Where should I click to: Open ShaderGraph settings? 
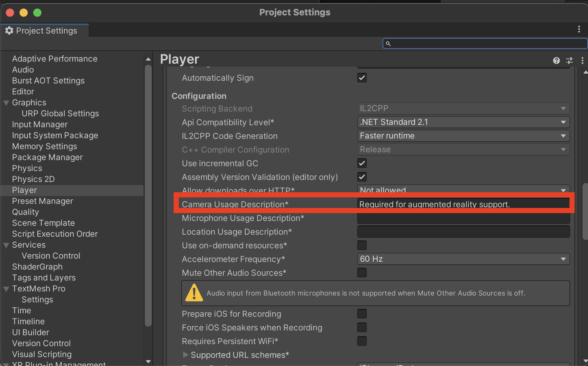(37, 267)
